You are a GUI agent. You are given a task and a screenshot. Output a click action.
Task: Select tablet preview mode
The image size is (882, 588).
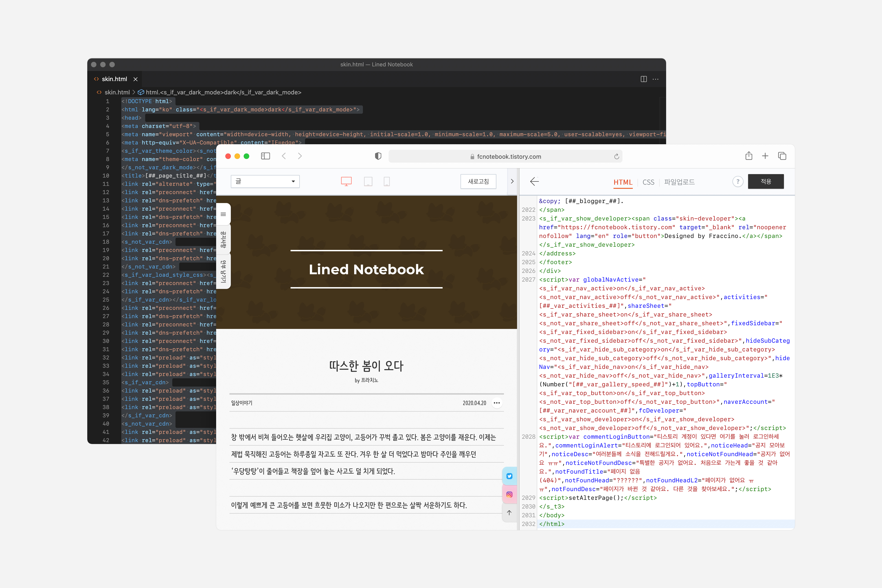(368, 181)
